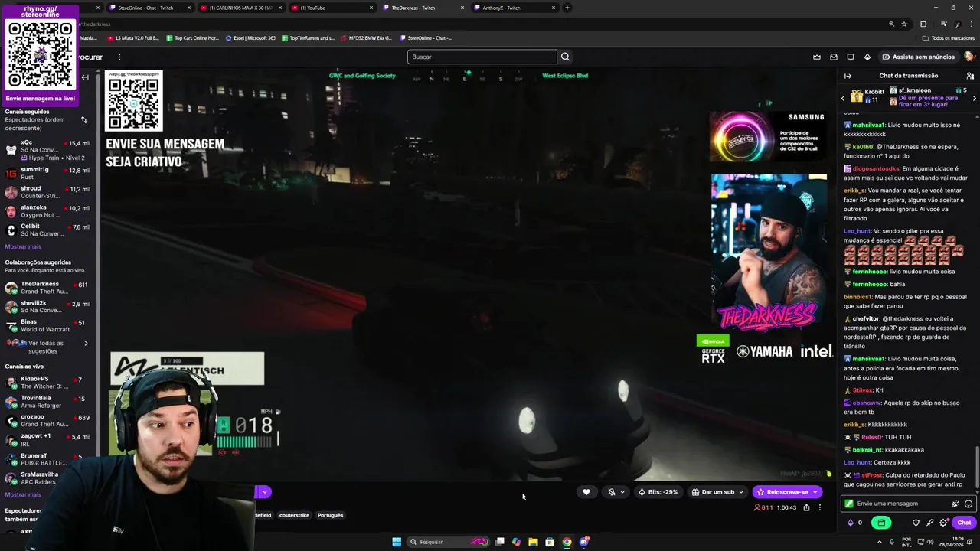Image resolution: width=980 pixels, height=551 pixels.
Task: Expand Ver todas as sugestões arrow
Action: 86,344
